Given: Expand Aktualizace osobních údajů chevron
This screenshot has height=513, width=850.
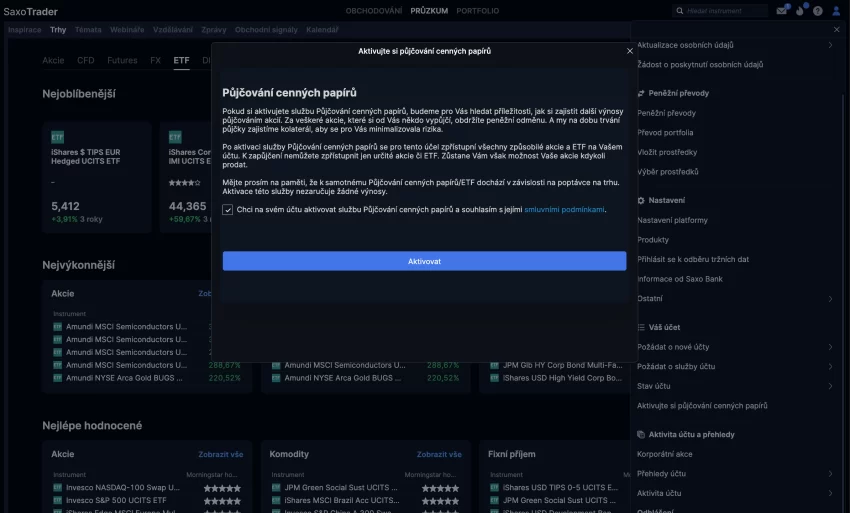Looking at the screenshot, I should pyautogui.click(x=830, y=45).
